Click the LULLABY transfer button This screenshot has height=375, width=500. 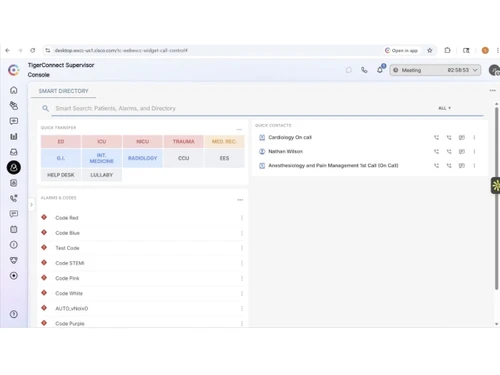pos(102,175)
